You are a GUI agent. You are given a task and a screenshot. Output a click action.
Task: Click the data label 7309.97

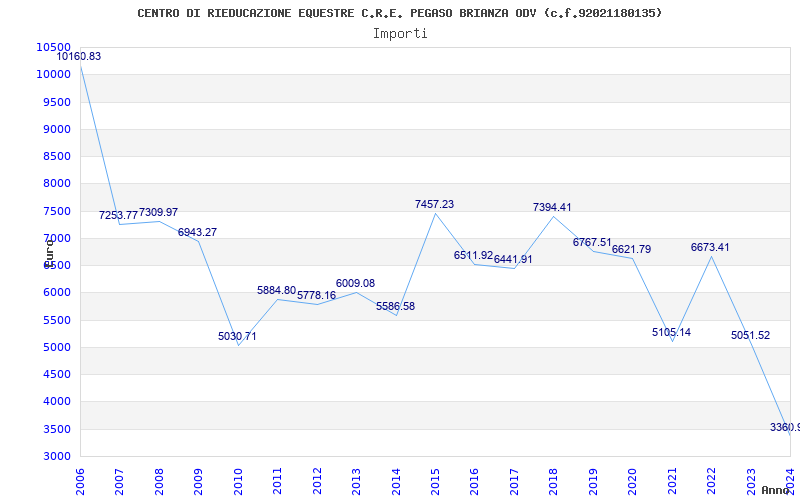tap(158, 212)
